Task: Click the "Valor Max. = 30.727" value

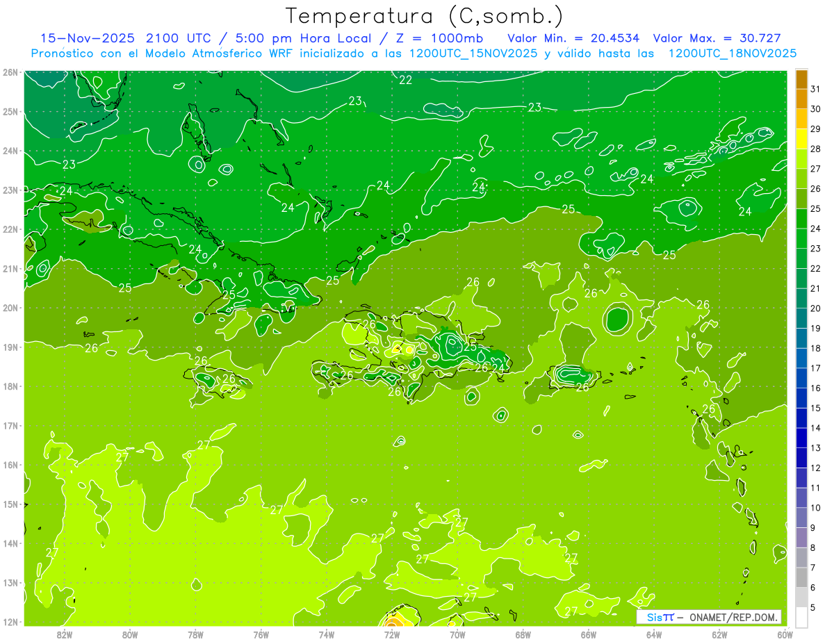Action: 717,38
